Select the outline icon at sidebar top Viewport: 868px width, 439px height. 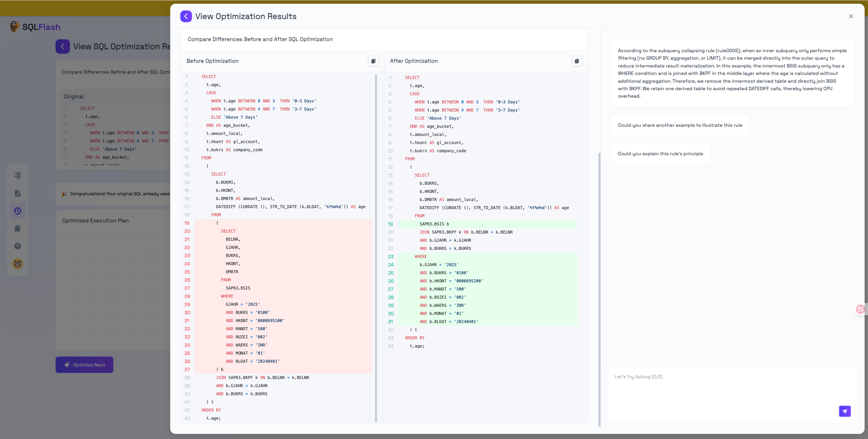[17, 176]
